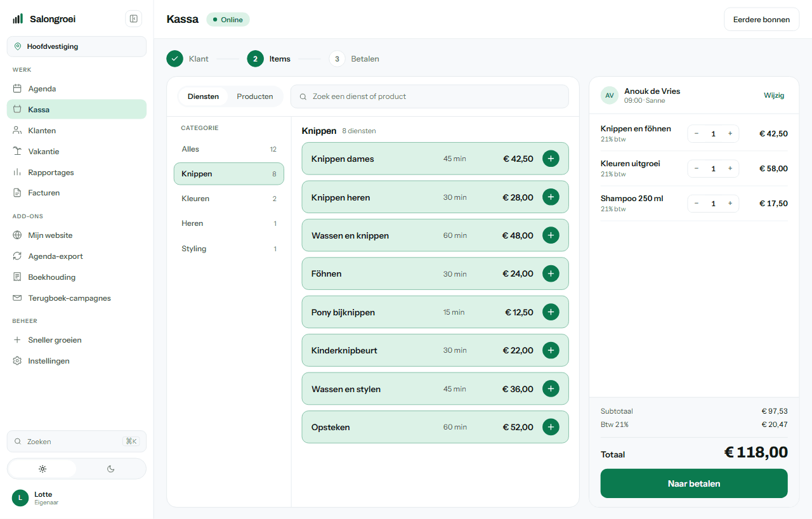This screenshot has width=812, height=519.
Task: Increase quantity of Knippen en föhnen
Action: click(730, 134)
